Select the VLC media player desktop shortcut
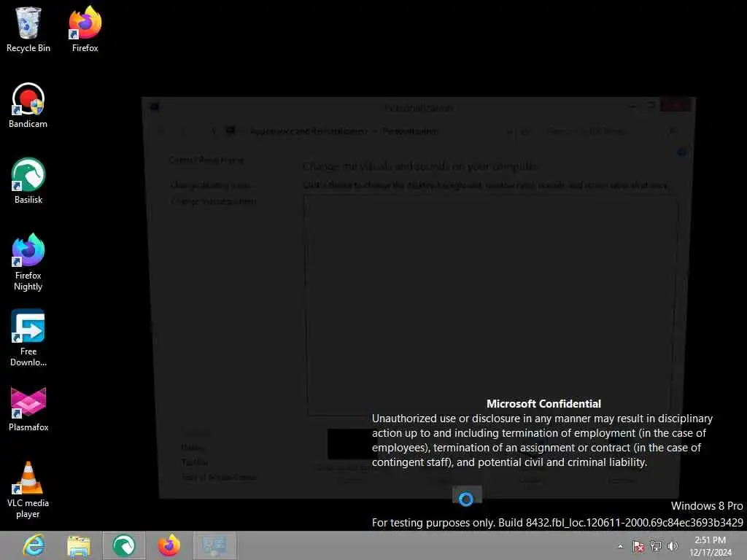 (28, 490)
